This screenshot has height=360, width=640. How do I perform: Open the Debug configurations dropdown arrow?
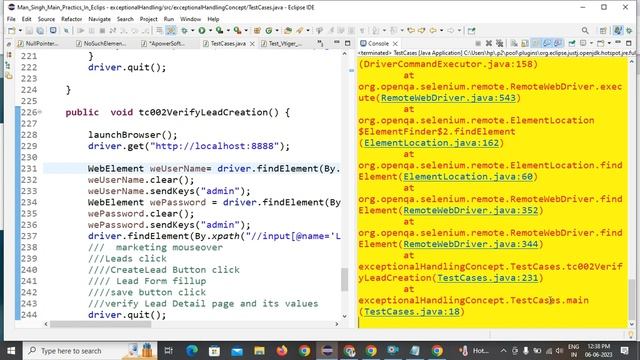pyautogui.click(x=192, y=31)
